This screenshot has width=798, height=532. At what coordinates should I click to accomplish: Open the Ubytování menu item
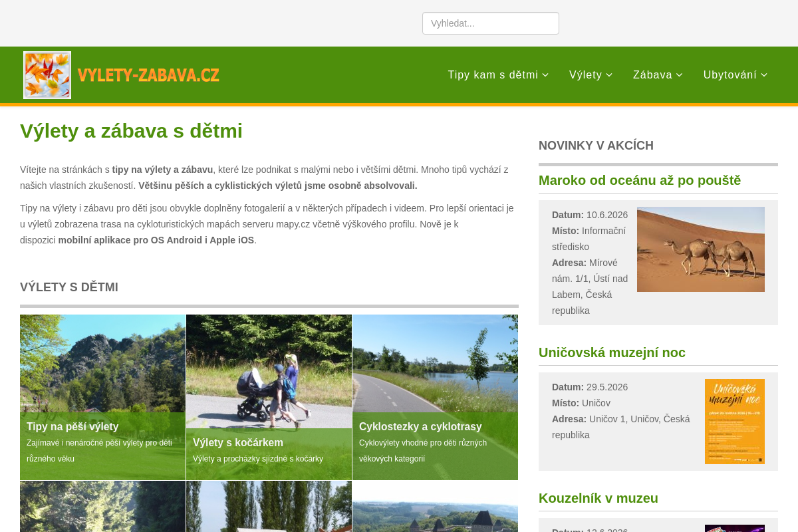tap(735, 74)
